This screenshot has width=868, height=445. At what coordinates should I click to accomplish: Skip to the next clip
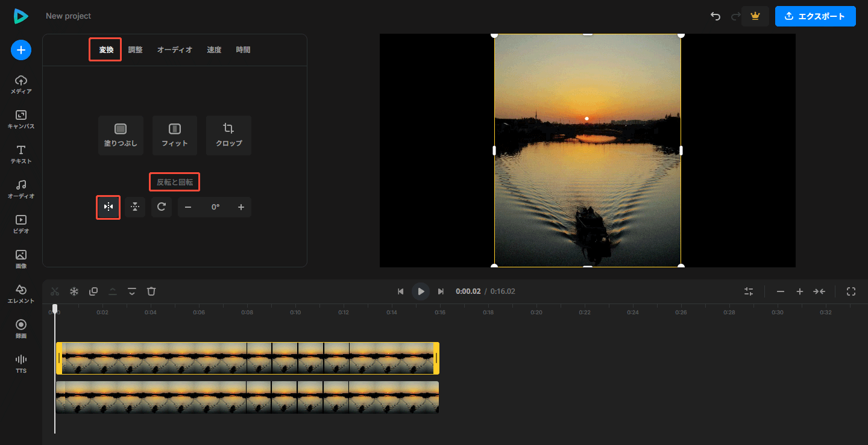coord(441,291)
